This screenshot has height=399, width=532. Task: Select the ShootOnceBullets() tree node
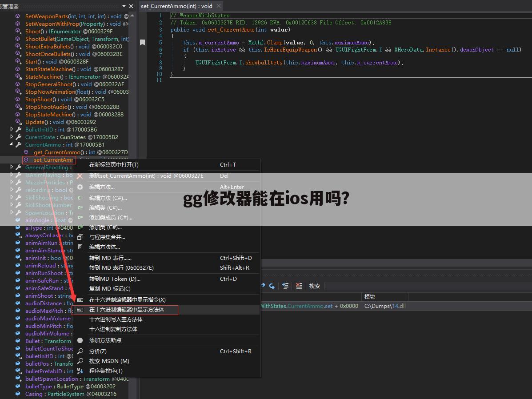[x=74, y=54]
